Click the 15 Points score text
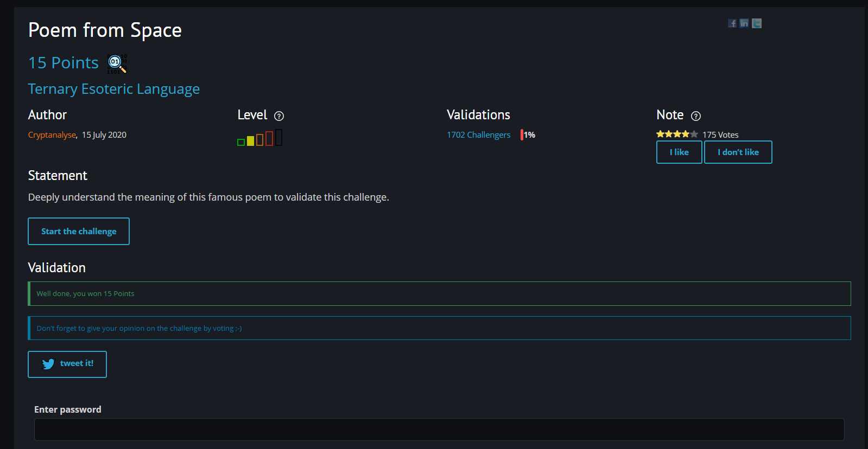Image resolution: width=868 pixels, height=449 pixels. [x=64, y=63]
